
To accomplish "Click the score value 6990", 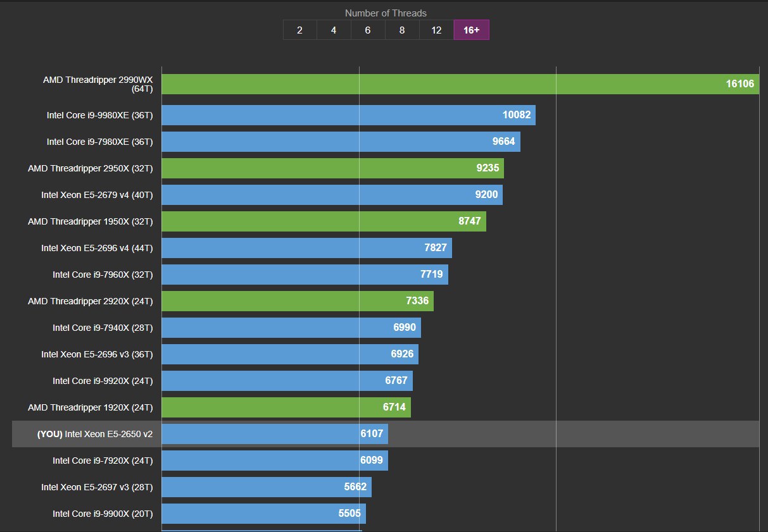I will (405, 328).
